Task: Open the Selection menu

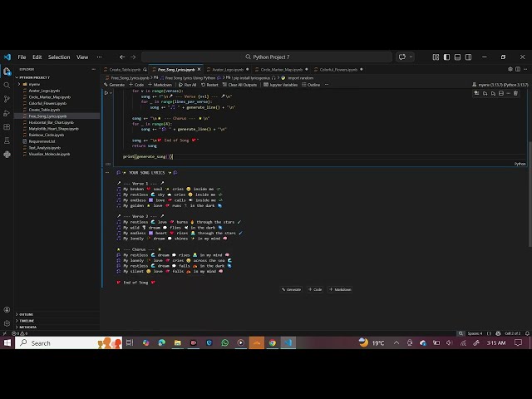Action: pyautogui.click(x=59, y=57)
